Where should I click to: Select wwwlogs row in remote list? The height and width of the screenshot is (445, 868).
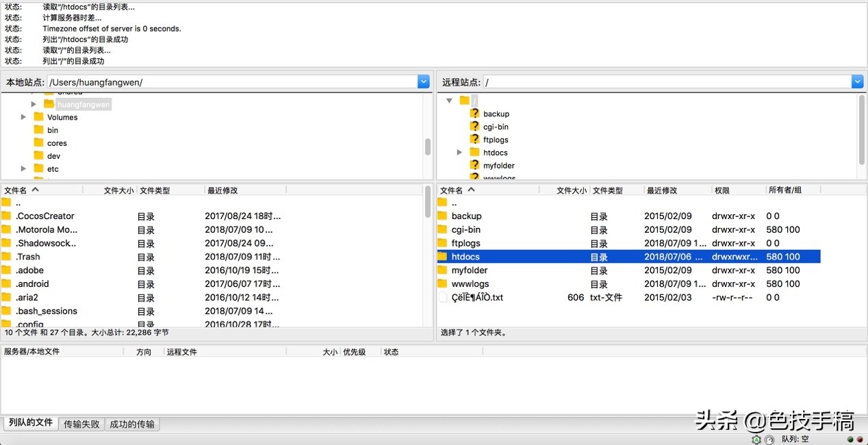pyautogui.click(x=628, y=283)
